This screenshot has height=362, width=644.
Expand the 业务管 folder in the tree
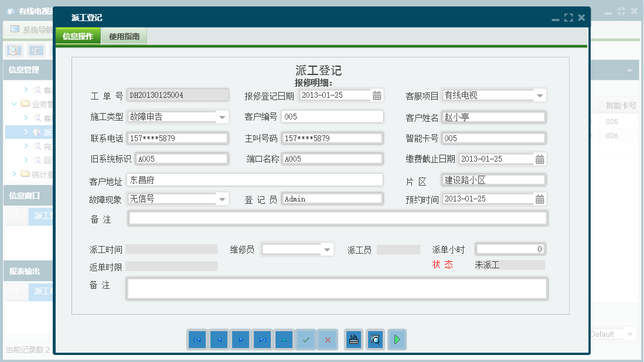coord(14,104)
